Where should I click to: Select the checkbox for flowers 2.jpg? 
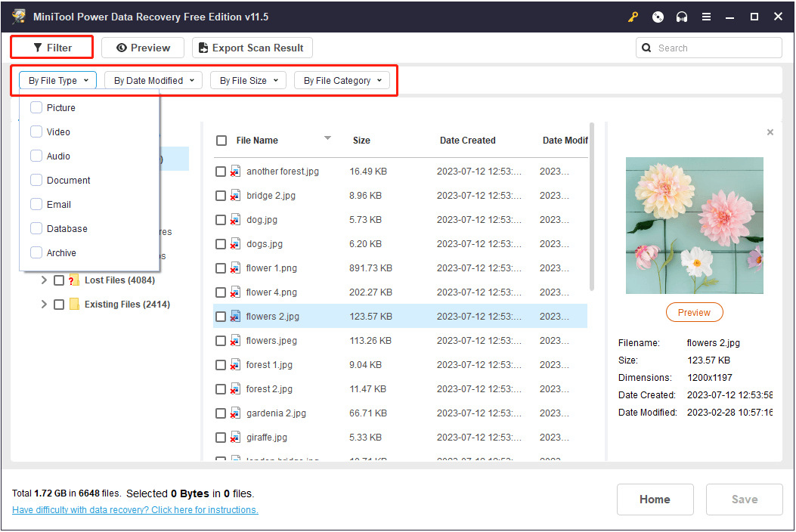click(x=220, y=317)
